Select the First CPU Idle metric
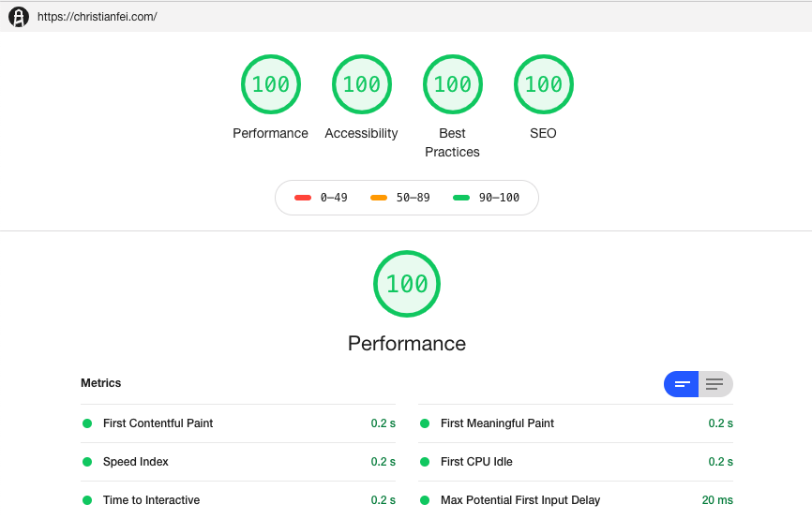 [576, 462]
